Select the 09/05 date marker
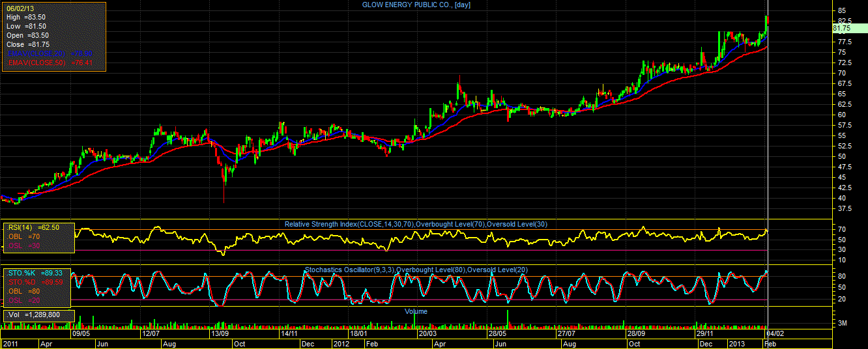The image size is (868, 349). tap(80, 333)
